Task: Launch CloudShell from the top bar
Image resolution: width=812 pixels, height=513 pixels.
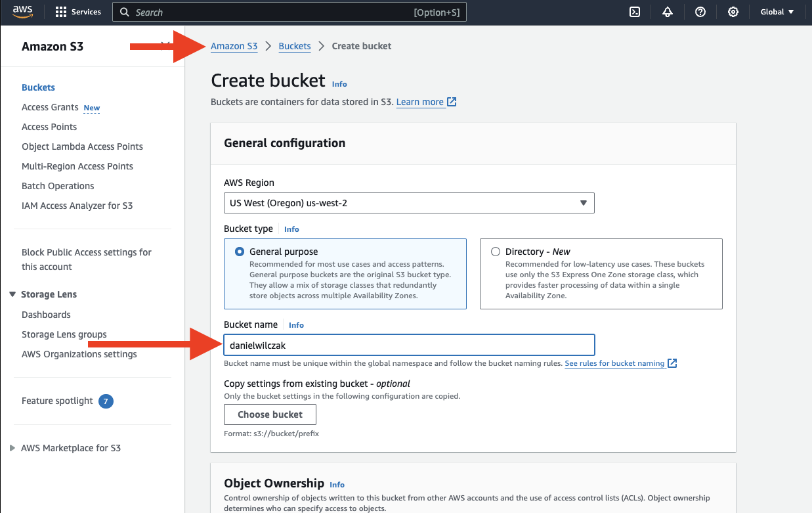Action: [635, 12]
